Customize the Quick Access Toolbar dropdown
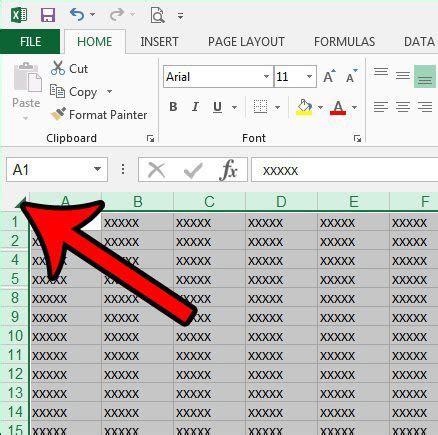This screenshot has width=438, height=435. point(180,16)
